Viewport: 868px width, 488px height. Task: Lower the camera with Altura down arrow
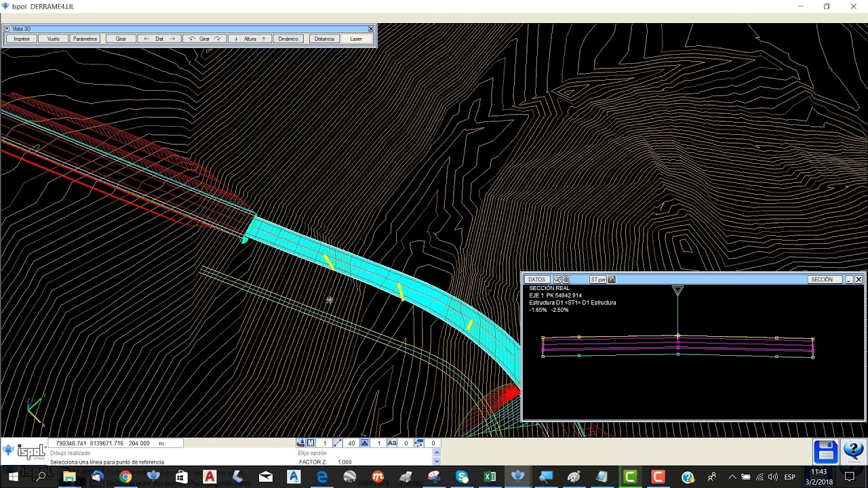pos(237,39)
